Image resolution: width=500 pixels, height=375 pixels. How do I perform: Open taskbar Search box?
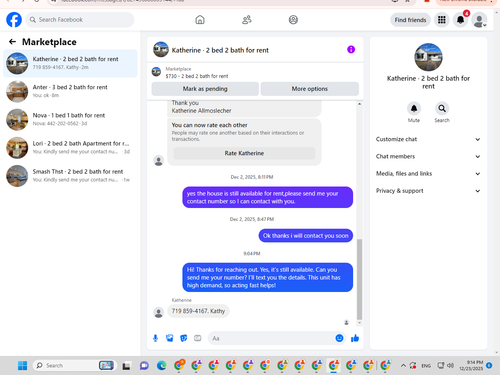click(x=74, y=366)
